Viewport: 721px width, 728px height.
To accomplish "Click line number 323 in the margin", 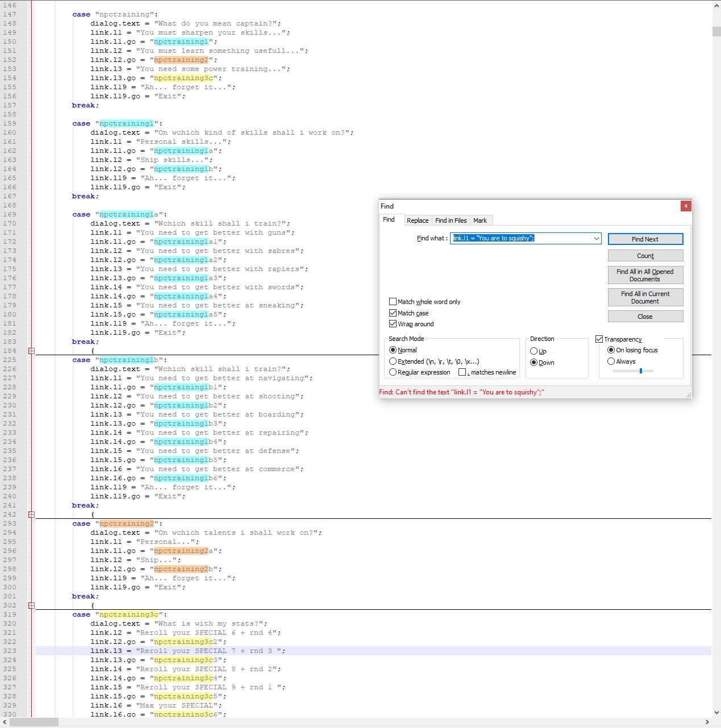I will click(10, 651).
